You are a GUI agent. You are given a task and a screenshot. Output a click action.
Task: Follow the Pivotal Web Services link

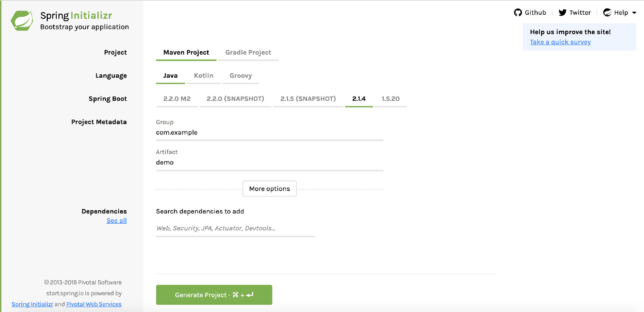[x=94, y=304]
